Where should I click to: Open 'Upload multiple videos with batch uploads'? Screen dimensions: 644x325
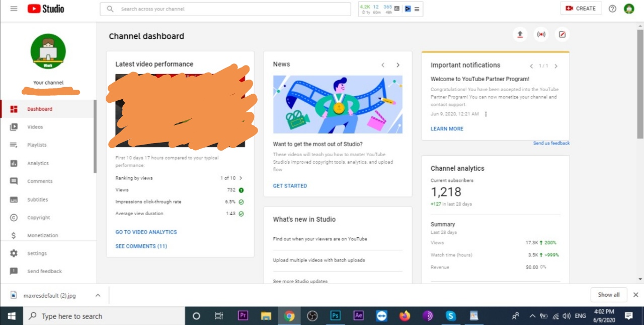[x=319, y=261]
